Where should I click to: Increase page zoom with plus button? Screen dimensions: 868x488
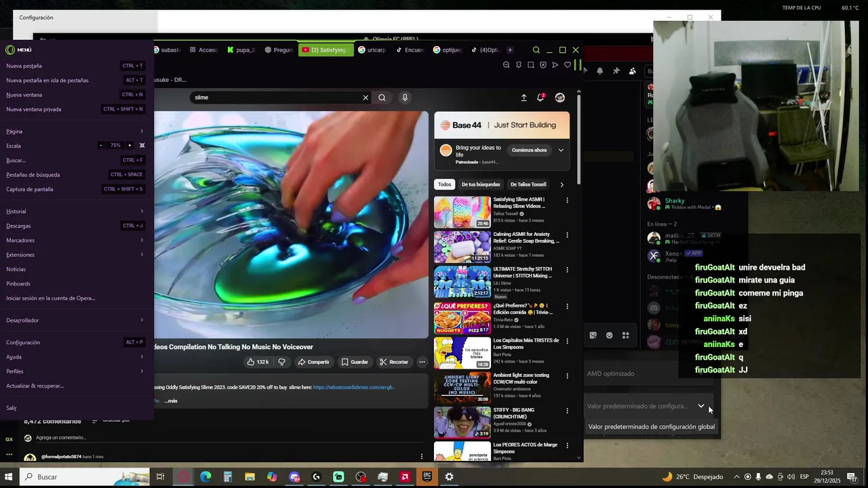pyautogui.click(x=130, y=146)
